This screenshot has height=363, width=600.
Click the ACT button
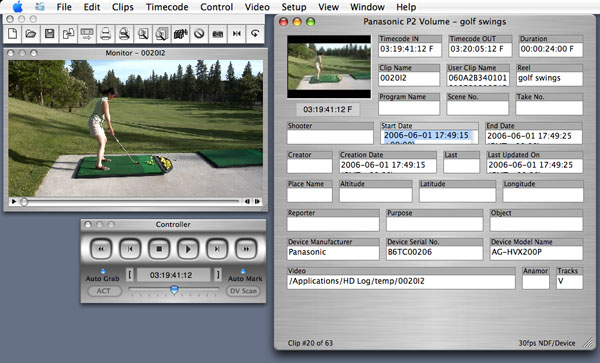(x=104, y=291)
